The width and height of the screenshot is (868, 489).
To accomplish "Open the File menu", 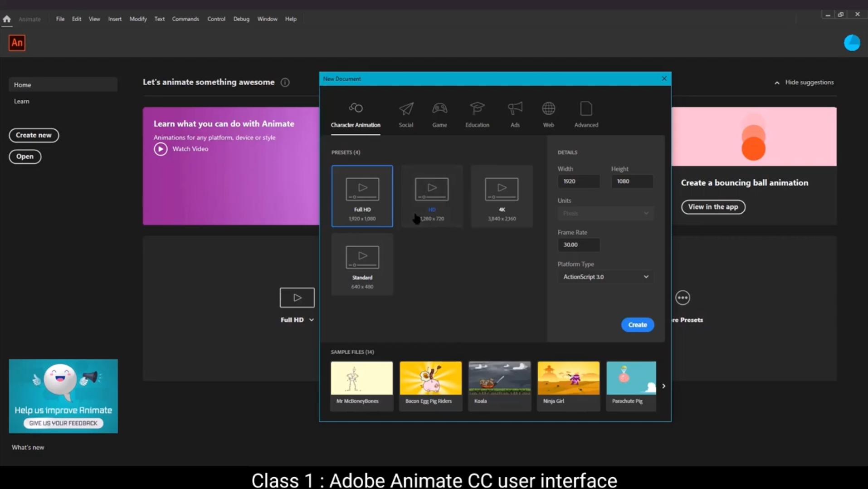I will click(x=60, y=19).
